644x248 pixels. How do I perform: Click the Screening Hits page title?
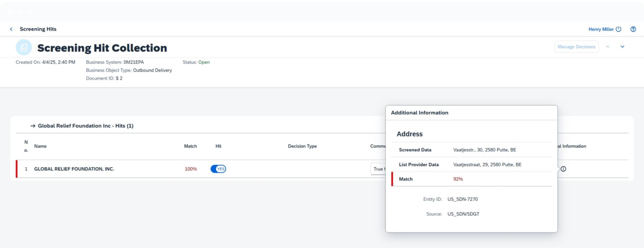tap(38, 29)
